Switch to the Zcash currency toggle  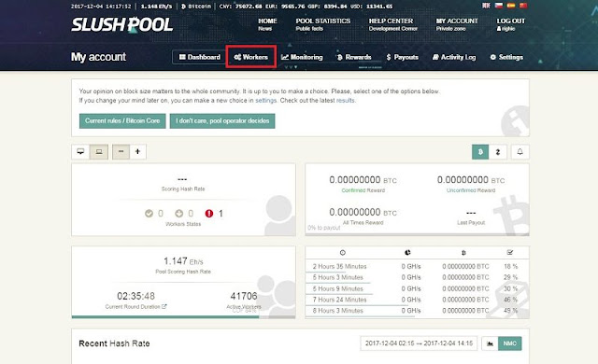(498, 152)
